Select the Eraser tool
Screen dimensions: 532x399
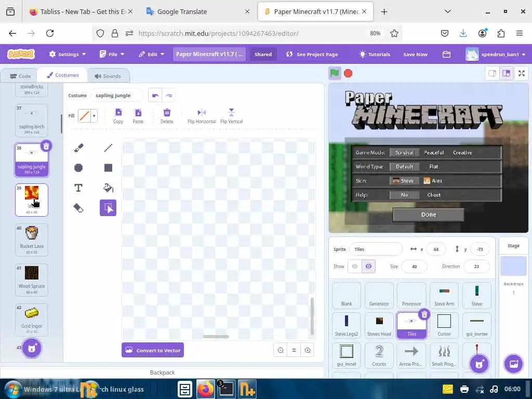(78, 208)
